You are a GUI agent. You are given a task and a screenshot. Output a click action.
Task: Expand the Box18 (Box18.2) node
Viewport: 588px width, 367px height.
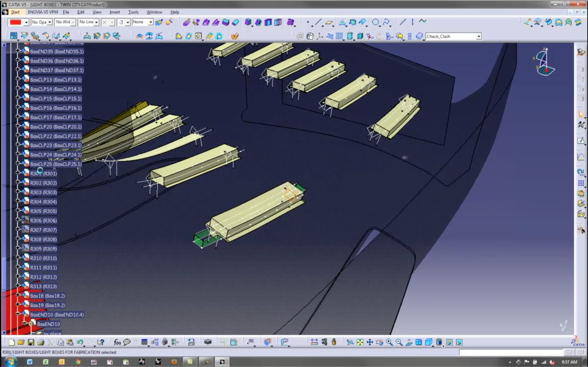[18, 295]
